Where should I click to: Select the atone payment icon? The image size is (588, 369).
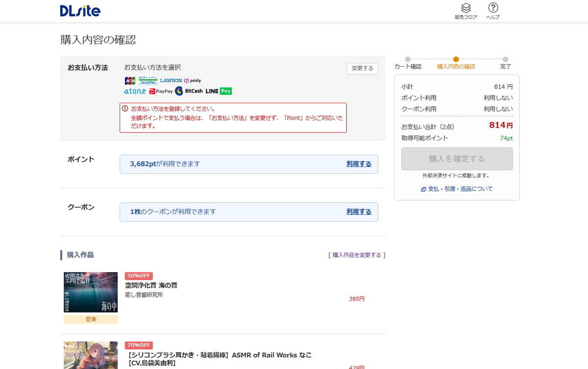pyautogui.click(x=134, y=91)
